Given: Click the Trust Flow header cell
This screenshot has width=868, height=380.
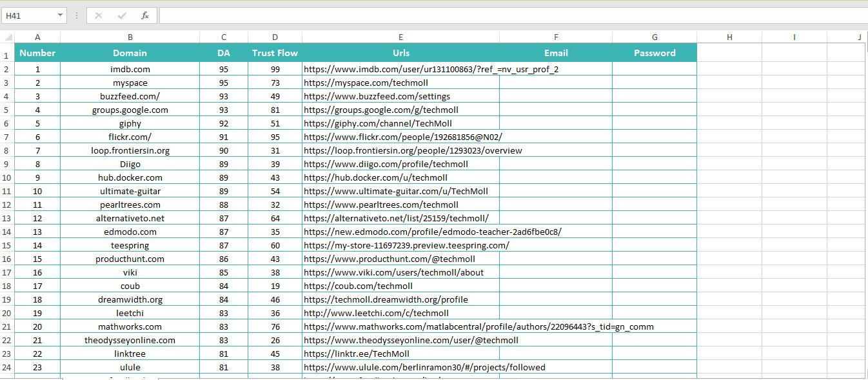Looking at the screenshot, I should tap(275, 53).
